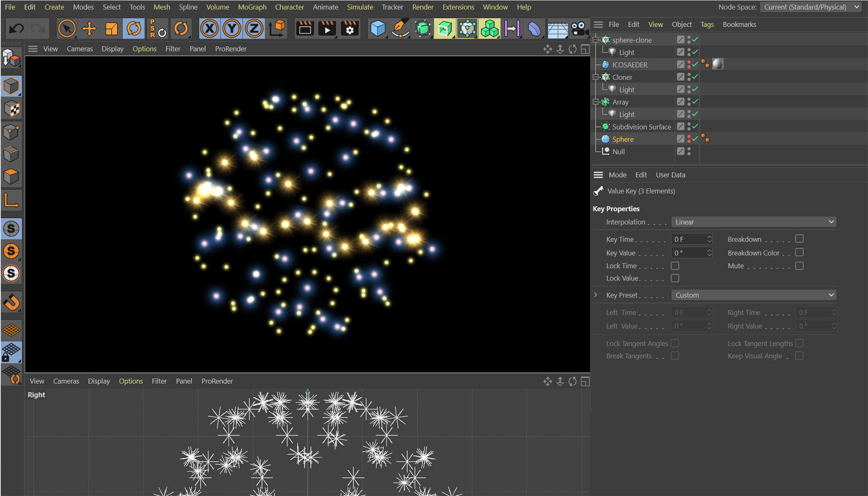Click the Camera object icon

579,29
